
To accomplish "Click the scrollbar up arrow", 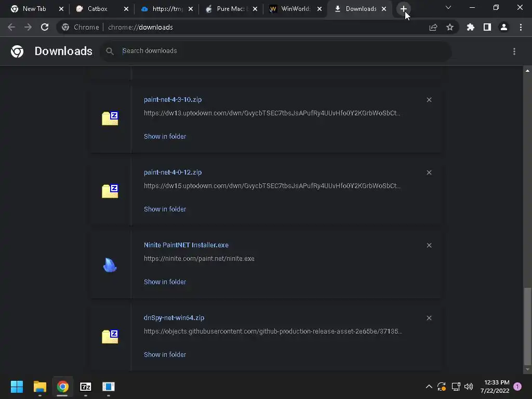I will (x=527, y=71).
